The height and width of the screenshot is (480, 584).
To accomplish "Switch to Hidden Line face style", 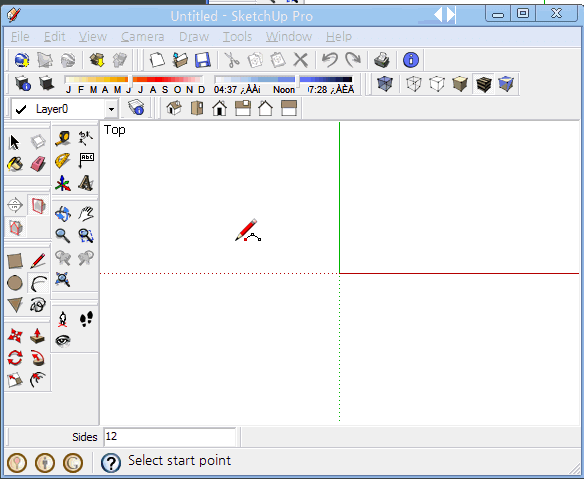I will coord(437,84).
